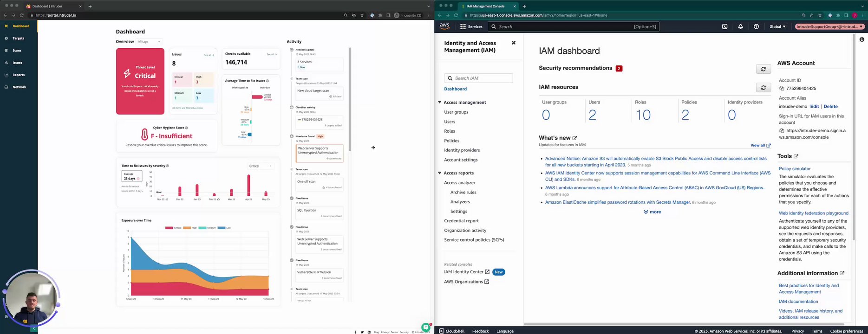Open Cookie preferences in AWS footer
This screenshot has width=868, height=334.
(x=847, y=331)
